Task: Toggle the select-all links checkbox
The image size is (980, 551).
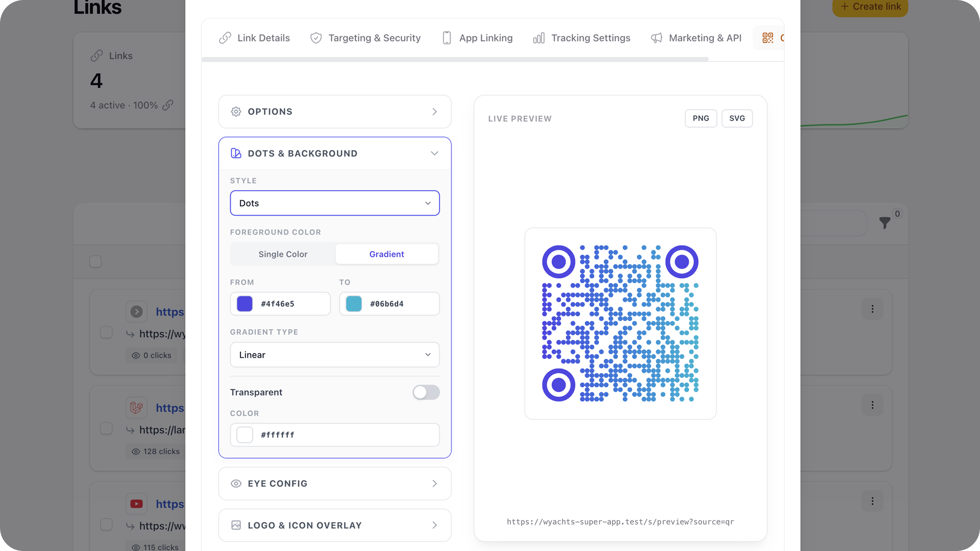Action: [x=95, y=262]
